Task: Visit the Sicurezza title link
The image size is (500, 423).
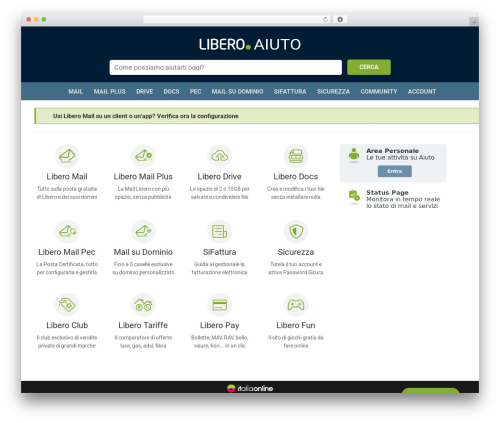Action: [x=296, y=252]
